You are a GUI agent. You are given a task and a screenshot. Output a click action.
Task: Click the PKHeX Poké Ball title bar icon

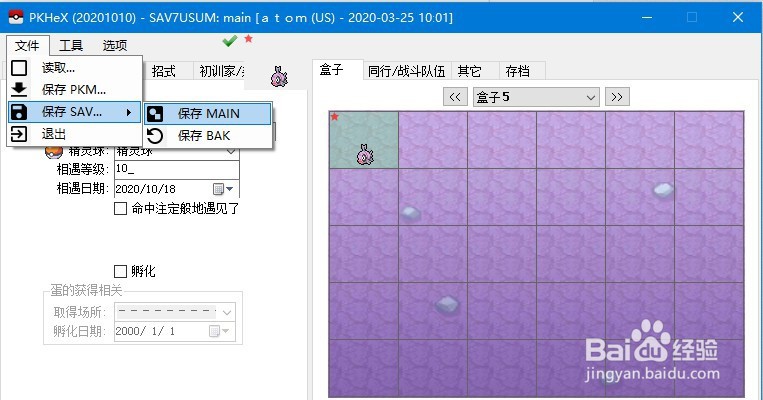[16, 17]
